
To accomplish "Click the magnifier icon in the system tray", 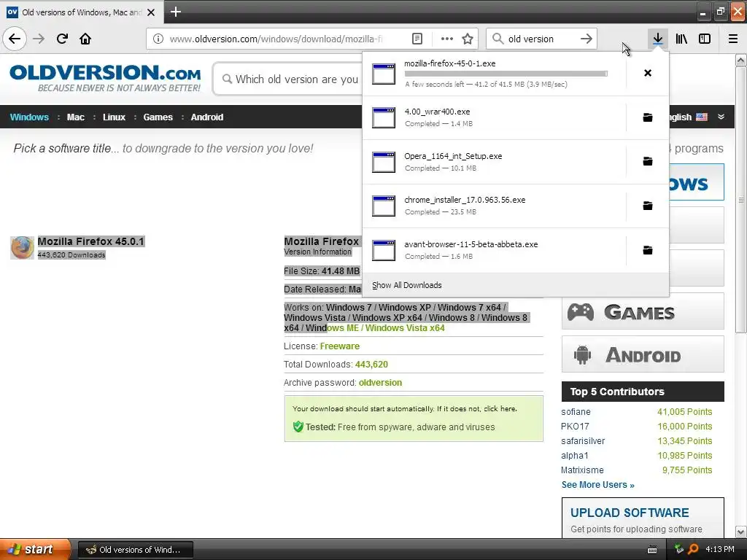I will click(693, 550).
